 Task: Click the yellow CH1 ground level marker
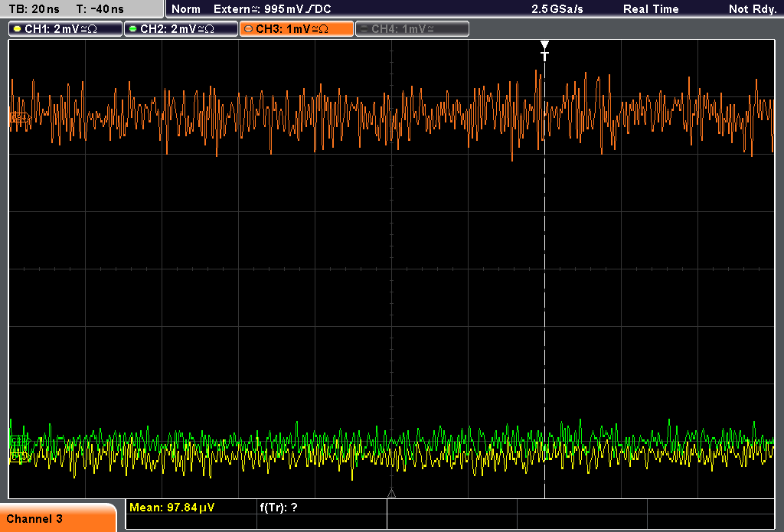pos(20,456)
